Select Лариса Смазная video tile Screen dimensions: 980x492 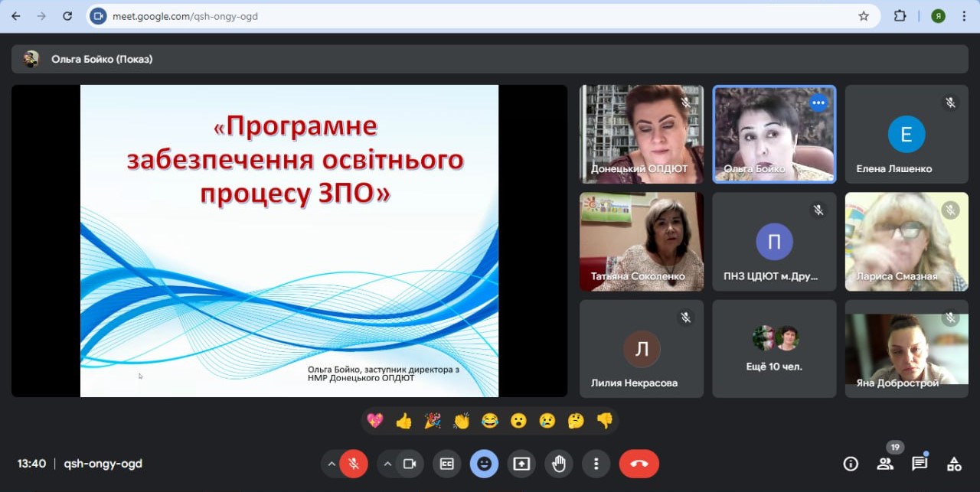point(906,241)
